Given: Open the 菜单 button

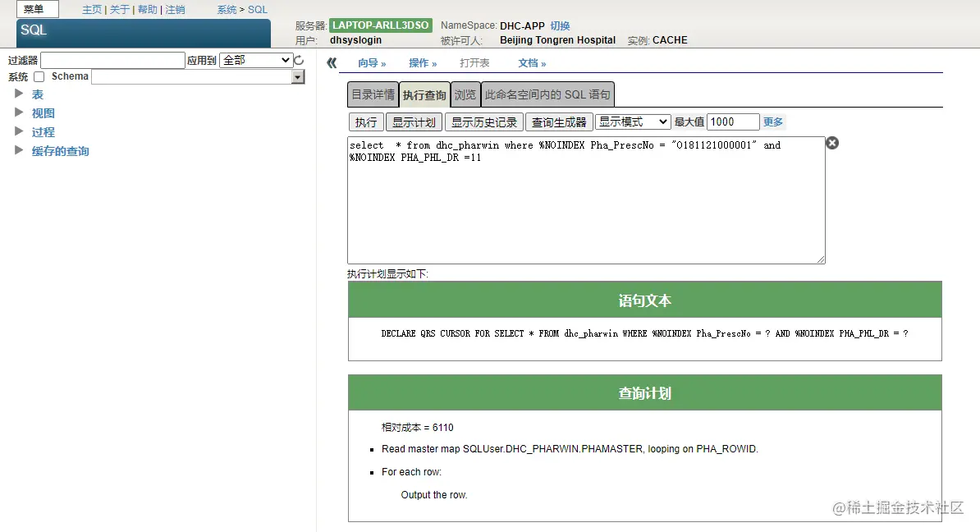Looking at the screenshot, I should (x=38, y=9).
